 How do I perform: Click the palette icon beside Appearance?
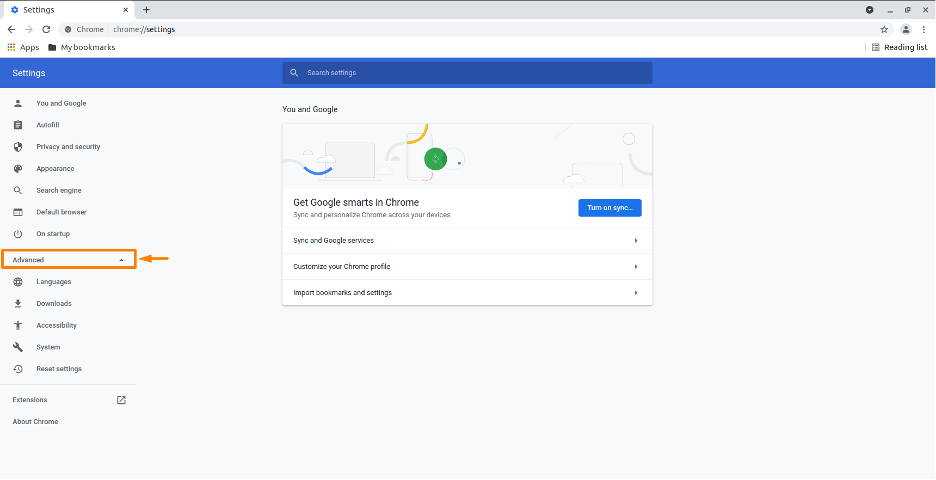point(18,169)
